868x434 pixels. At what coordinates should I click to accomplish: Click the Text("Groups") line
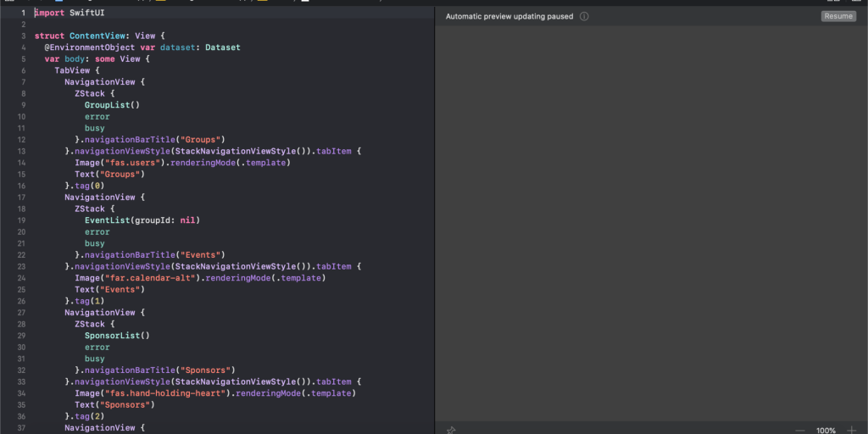(109, 174)
